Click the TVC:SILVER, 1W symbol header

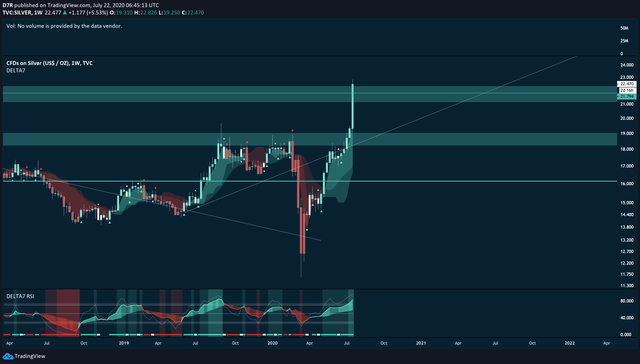[22, 13]
